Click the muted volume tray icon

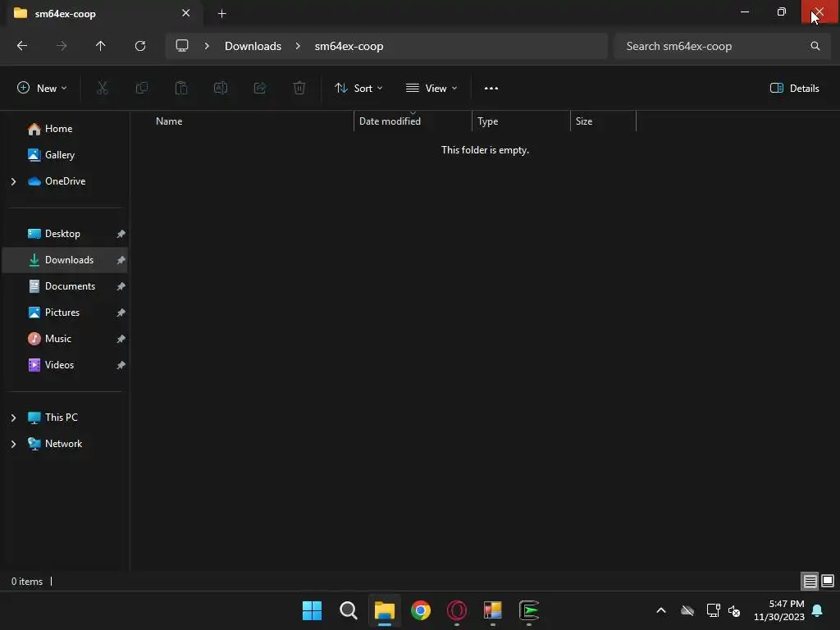(734, 610)
